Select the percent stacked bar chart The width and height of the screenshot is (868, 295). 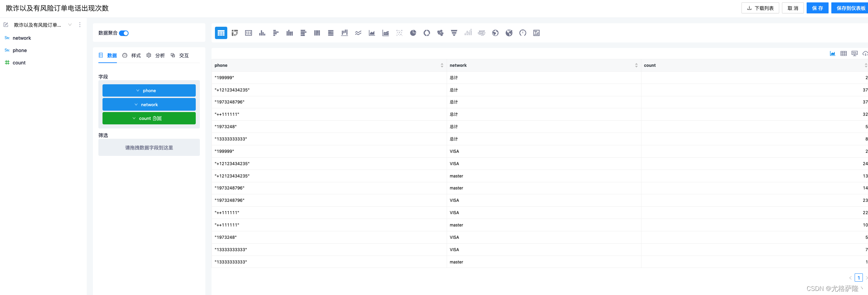pyautogui.click(x=331, y=33)
